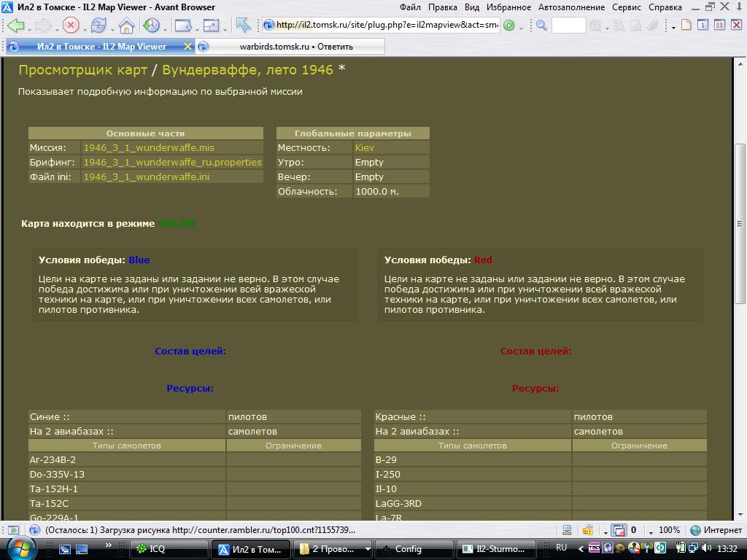The height and width of the screenshot is (560, 747).
Task: Click the magnifier Search icon
Action: pos(541,26)
